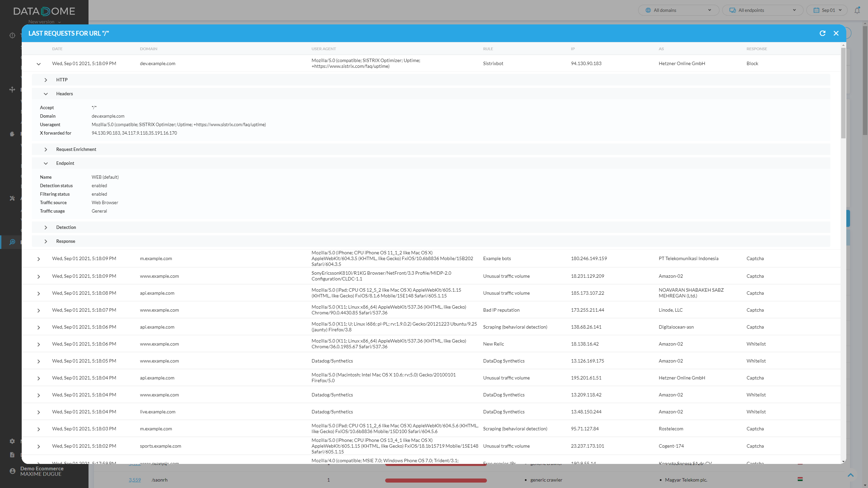Viewport: 868px width, 488px height.
Task: Click the modal's vertical scrollbar
Action: [843, 93]
